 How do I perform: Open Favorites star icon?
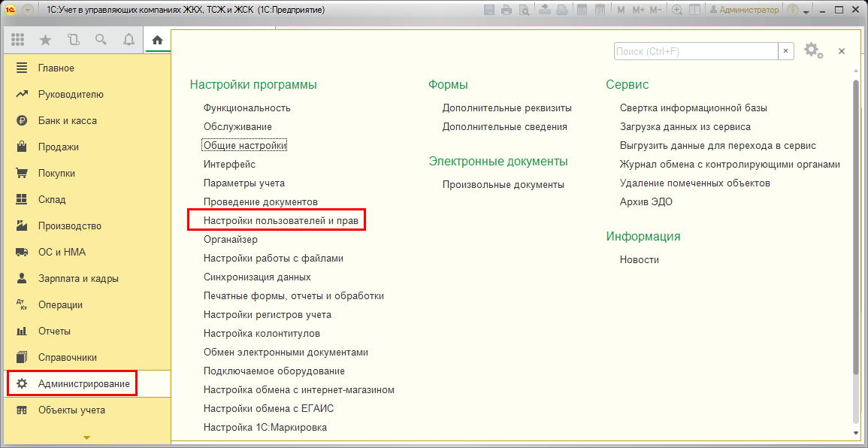click(x=45, y=40)
